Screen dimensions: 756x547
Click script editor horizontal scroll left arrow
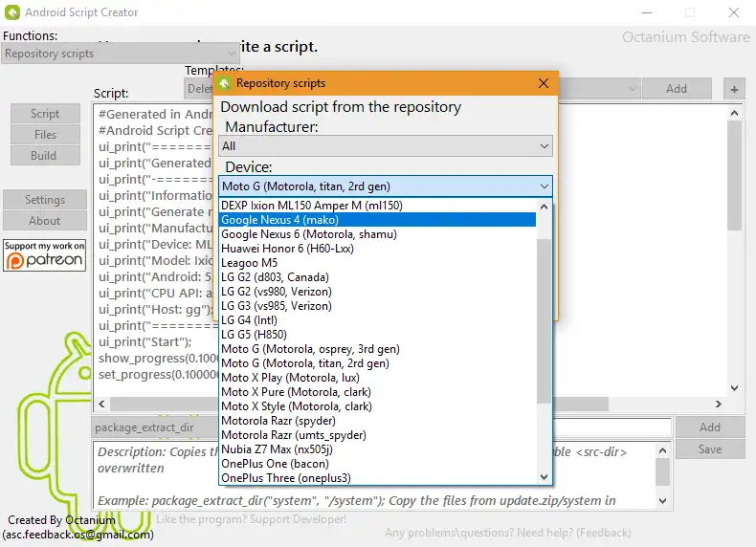point(101,404)
